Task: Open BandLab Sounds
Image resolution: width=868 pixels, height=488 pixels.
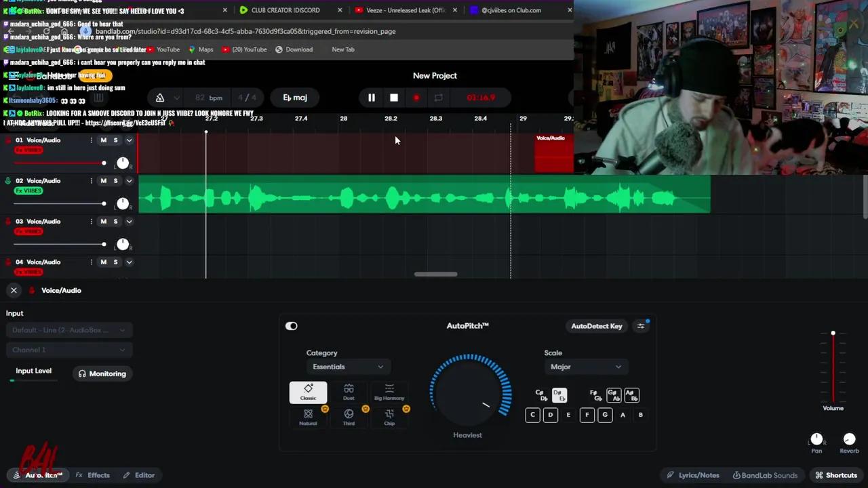Action: [x=765, y=475]
